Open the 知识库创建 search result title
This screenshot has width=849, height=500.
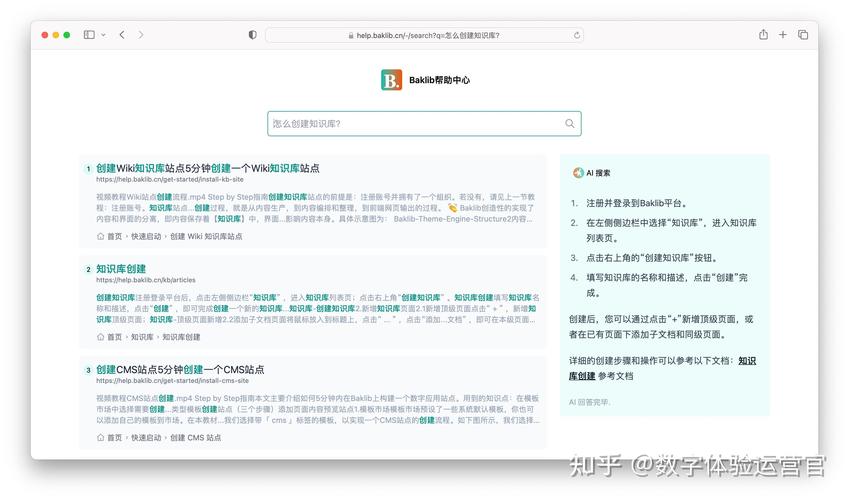click(121, 269)
